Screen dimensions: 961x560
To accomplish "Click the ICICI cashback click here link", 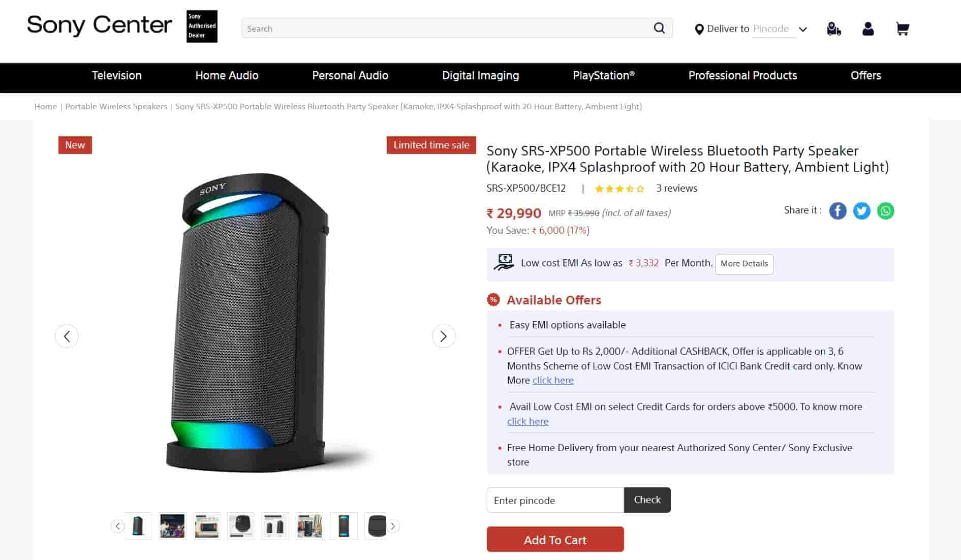I will (553, 380).
